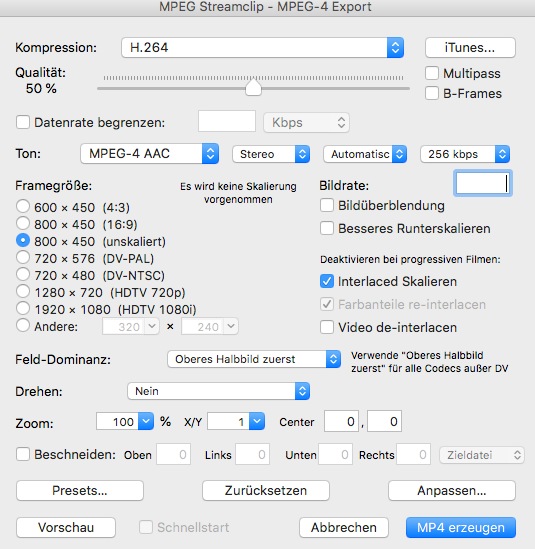535x549 pixels.
Task: Select 1280 × 720 (HDTV 720p) option
Action: pos(23,291)
